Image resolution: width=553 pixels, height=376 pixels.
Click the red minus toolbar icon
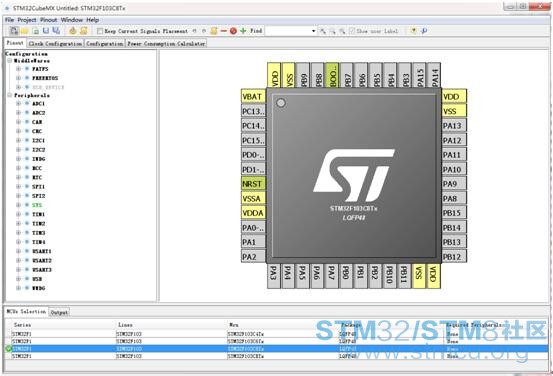tap(224, 31)
